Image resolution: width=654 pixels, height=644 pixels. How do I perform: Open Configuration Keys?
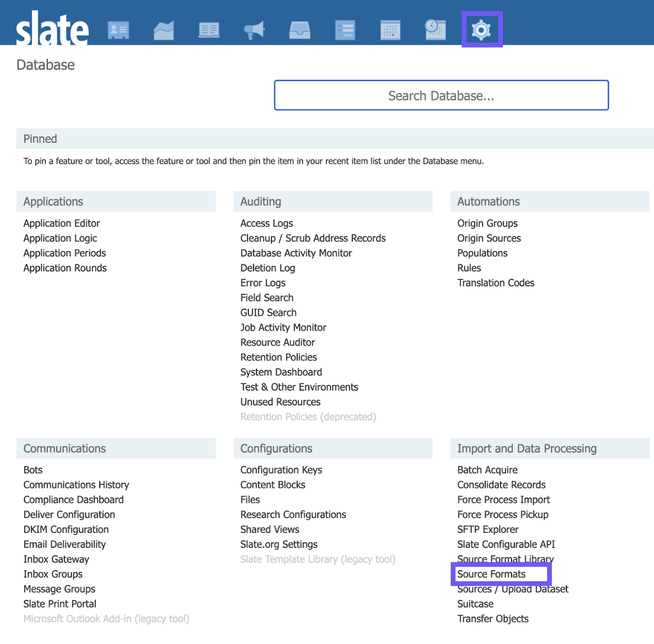(281, 470)
